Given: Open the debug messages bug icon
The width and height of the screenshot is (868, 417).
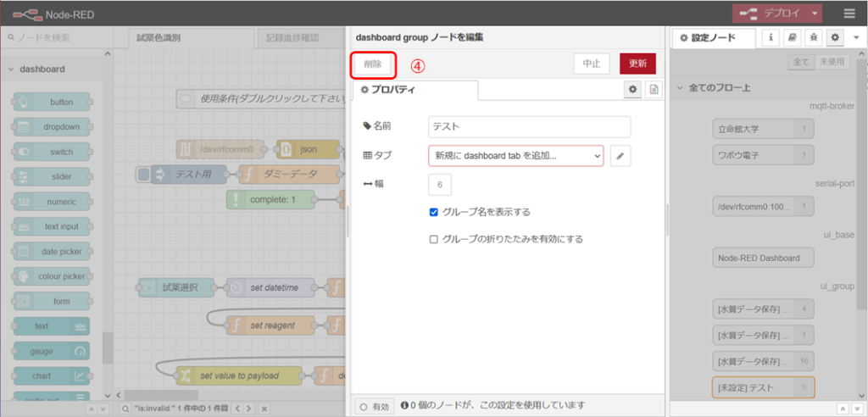Looking at the screenshot, I should 813,38.
